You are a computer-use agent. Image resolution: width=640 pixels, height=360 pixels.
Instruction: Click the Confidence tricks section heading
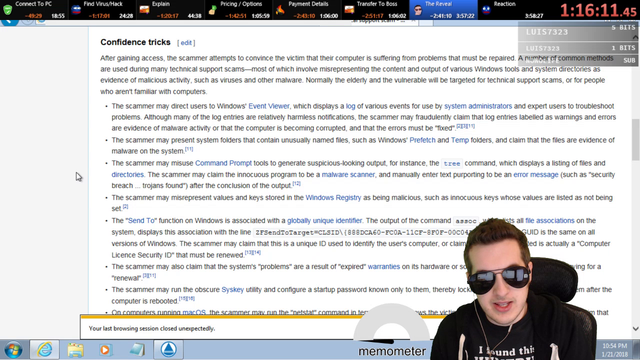[x=135, y=42]
